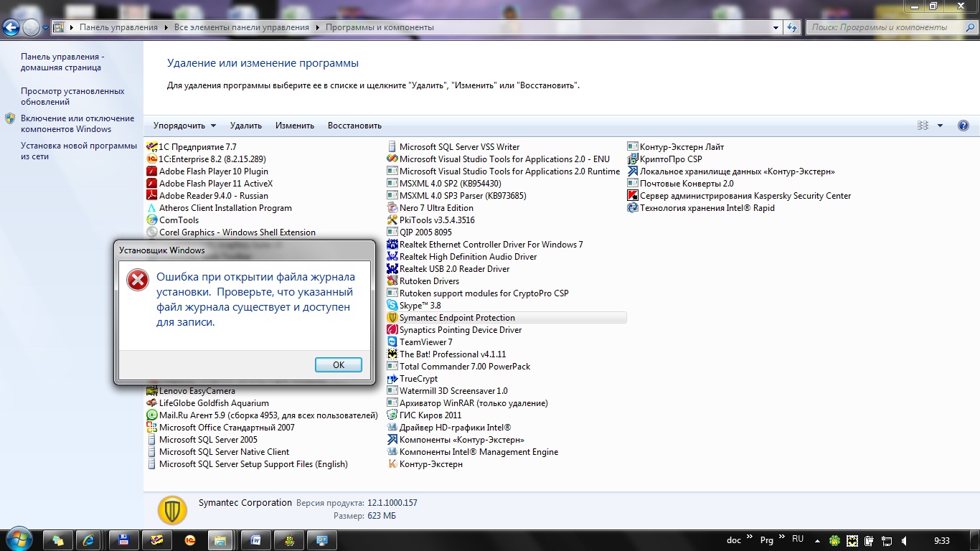Screen dimensions: 980x551
Task: Click the refresh button beside address bar
Action: click(792, 27)
